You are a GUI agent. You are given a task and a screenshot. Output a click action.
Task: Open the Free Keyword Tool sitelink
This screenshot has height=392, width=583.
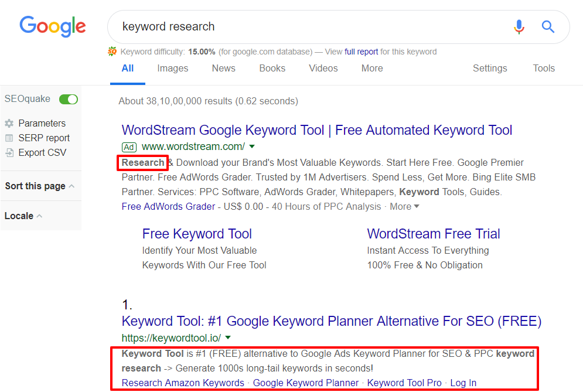[x=197, y=234]
